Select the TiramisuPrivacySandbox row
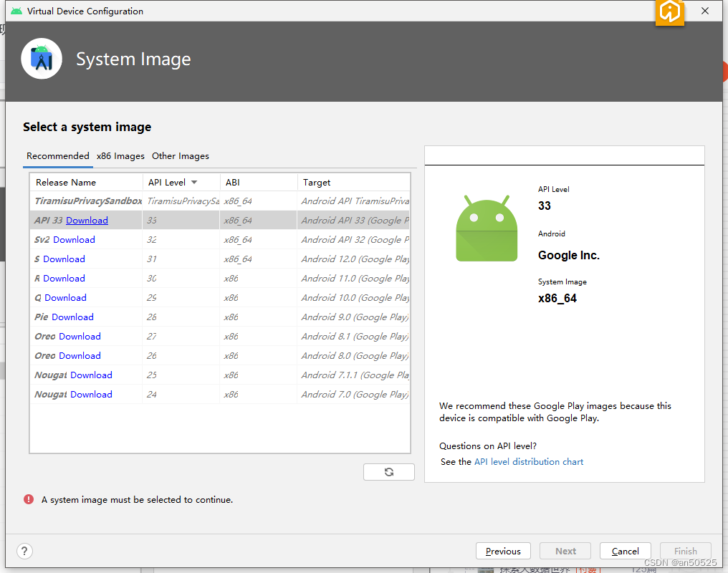This screenshot has height=573, width=728. click(86, 201)
